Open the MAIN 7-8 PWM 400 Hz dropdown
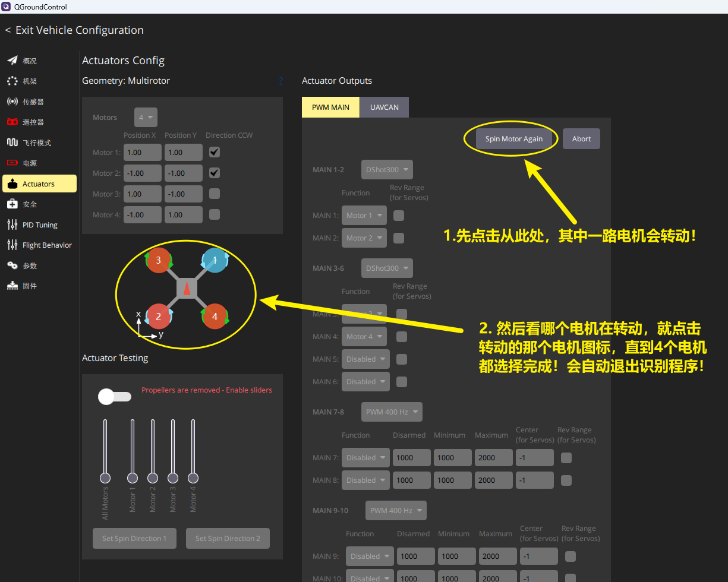Viewport: 728px width, 582px height. click(x=392, y=412)
